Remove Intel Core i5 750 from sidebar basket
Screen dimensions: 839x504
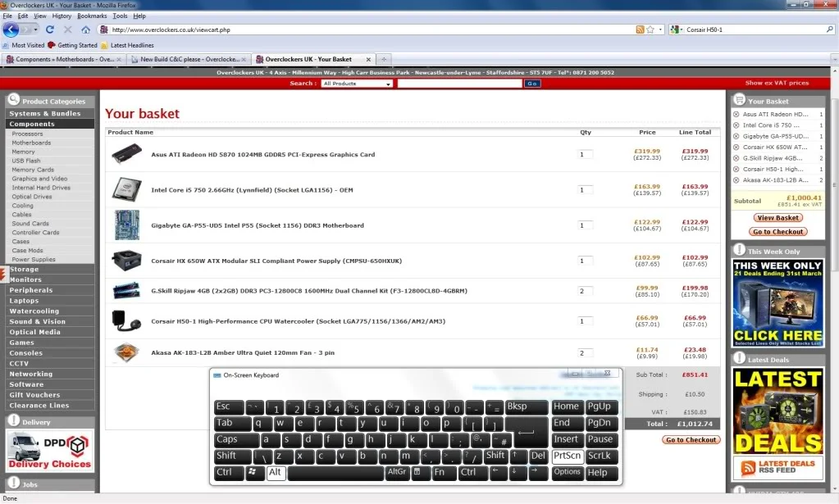point(736,125)
